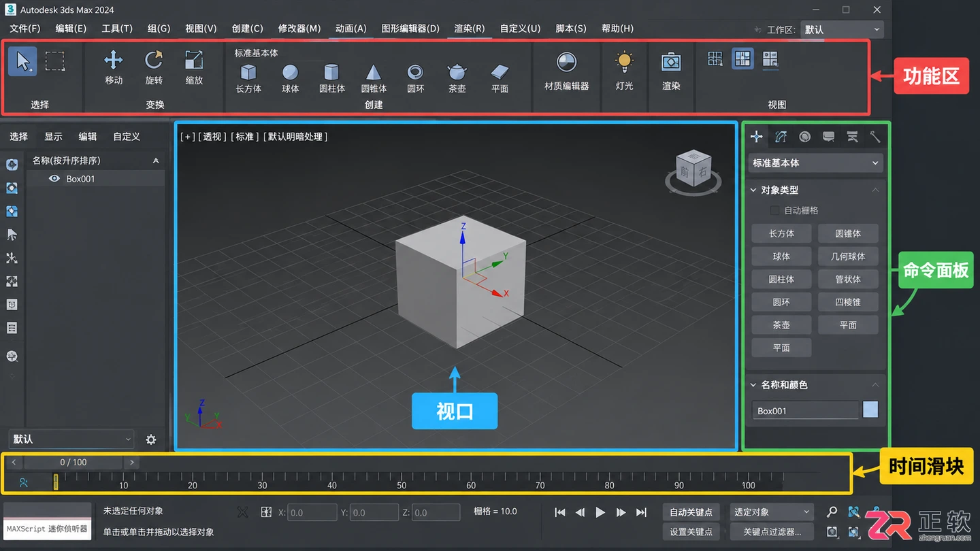Select the arrow Select Object tool

coord(23,61)
